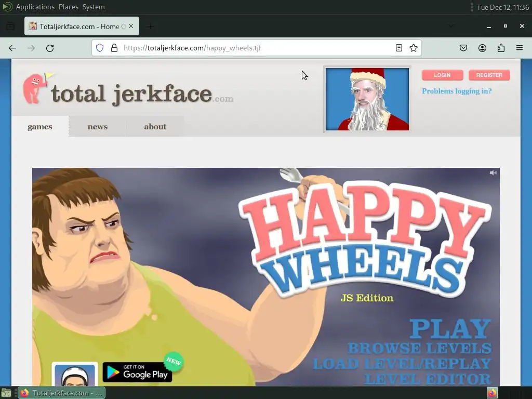The height and width of the screenshot is (399, 532).
Task: Open the Firefox hamburger menu
Action: pos(520,48)
